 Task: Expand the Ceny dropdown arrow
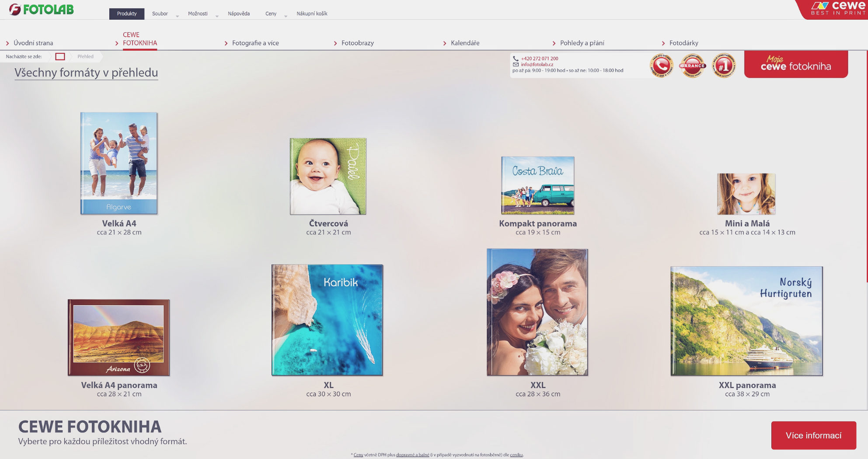click(x=286, y=16)
